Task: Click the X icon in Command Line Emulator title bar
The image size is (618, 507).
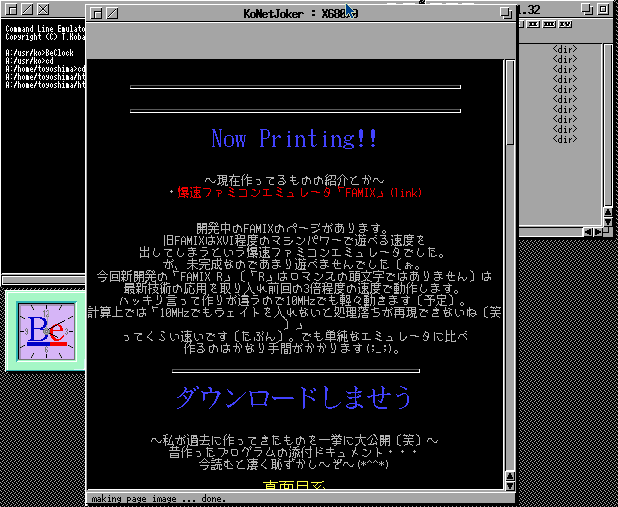Action: [x=43, y=9]
